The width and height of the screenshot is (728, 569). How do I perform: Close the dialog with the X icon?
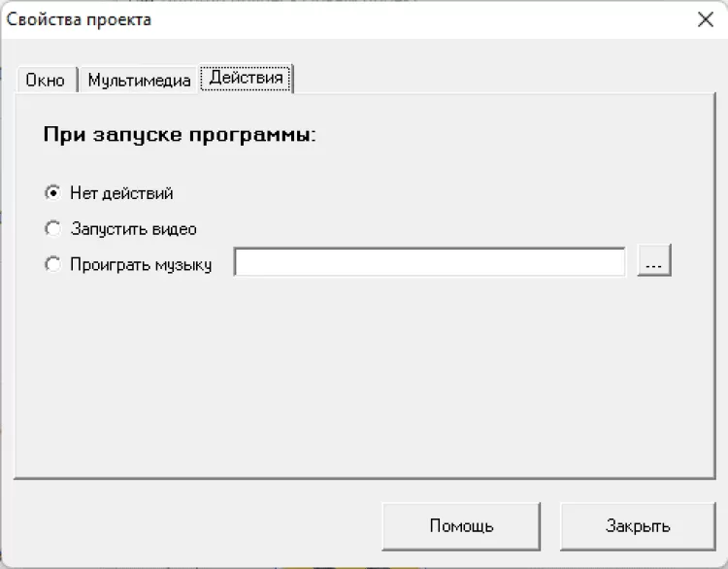pyautogui.click(x=706, y=19)
